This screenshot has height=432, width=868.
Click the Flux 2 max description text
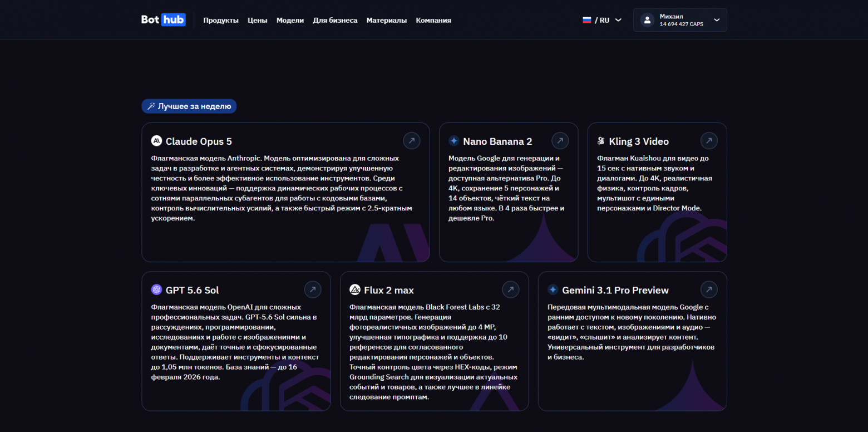[x=433, y=352]
